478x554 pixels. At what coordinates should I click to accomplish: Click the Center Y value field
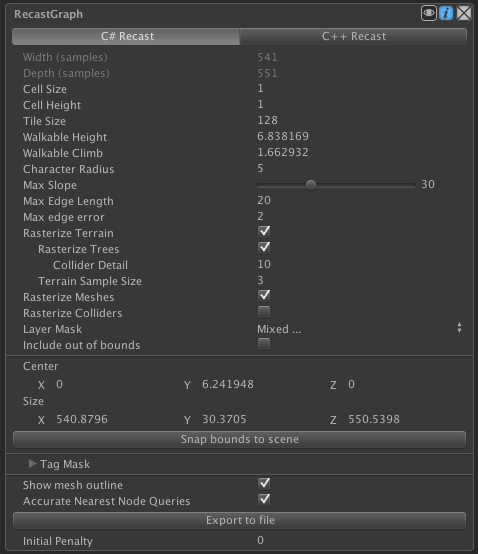(260, 384)
